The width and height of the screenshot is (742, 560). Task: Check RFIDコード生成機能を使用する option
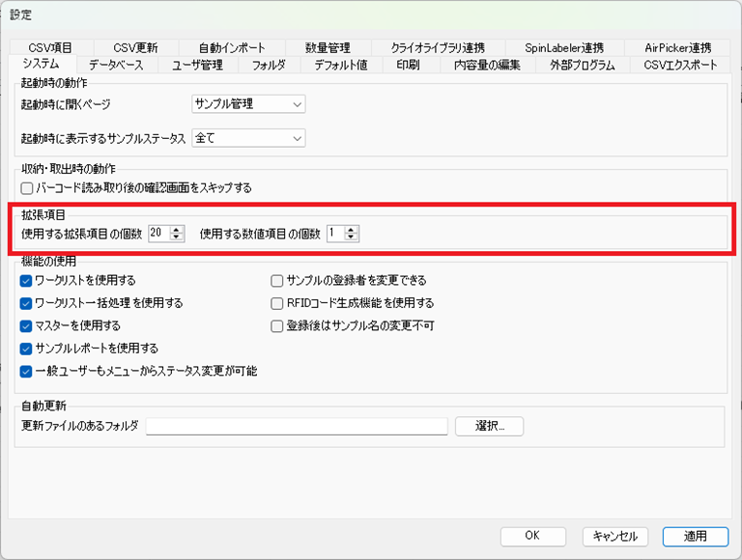277,303
